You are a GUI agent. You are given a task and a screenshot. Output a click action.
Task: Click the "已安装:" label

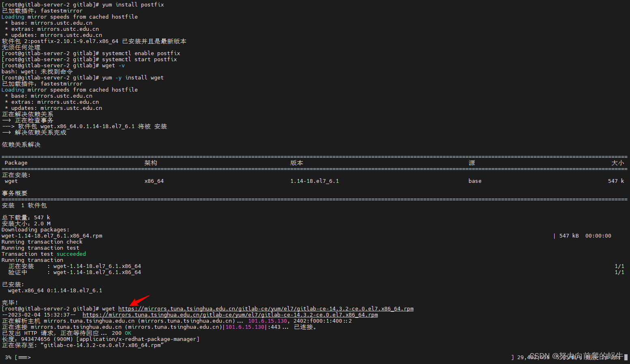point(13,285)
